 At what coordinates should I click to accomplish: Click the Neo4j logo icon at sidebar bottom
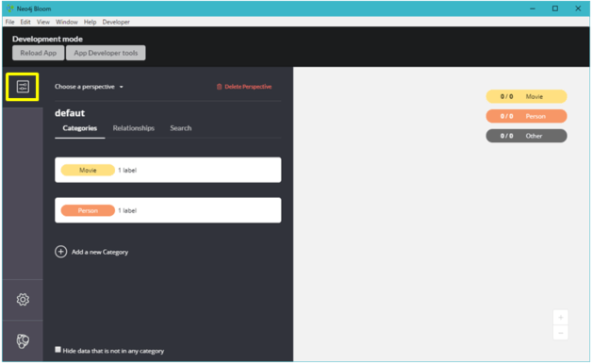point(23,341)
